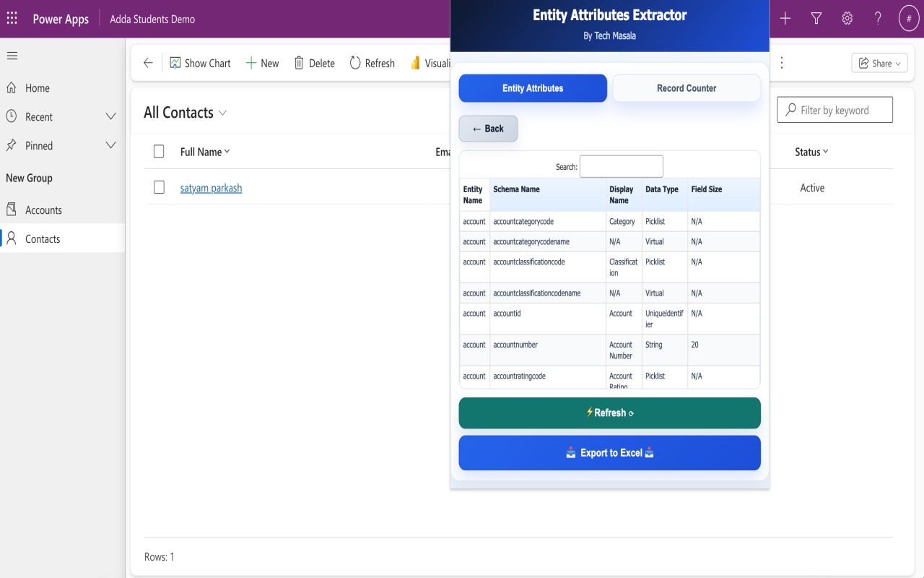The width and height of the screenshot is (924, 578).
Task: Select the accountnumber schema cell
Action: (548, 350)
